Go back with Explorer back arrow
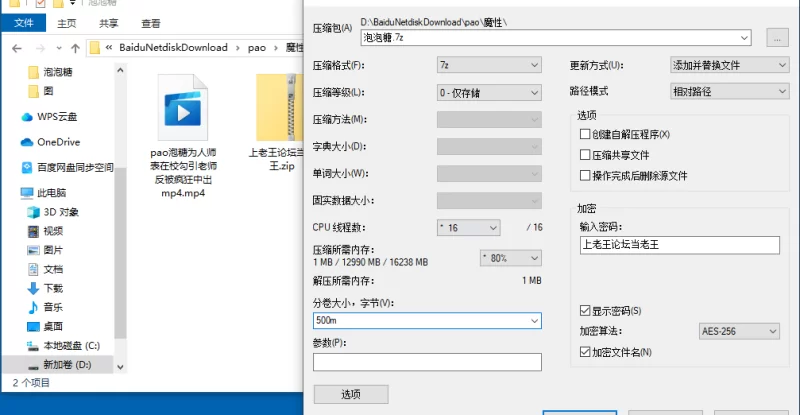The width and height of the screenshot is (800, 415). pyautogui.click(x=17, y=48)
